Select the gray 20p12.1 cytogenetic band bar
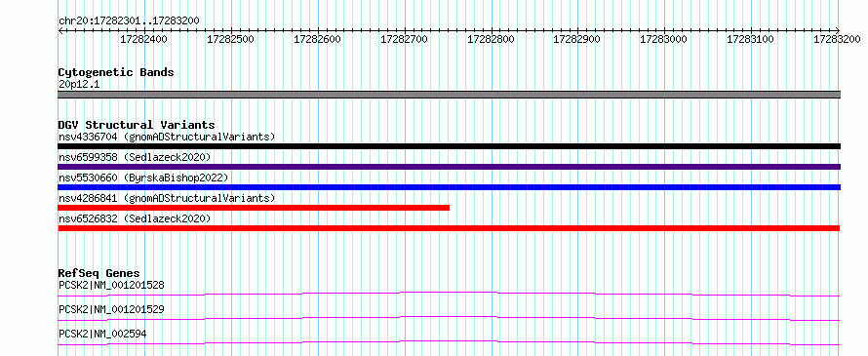This screenshot has width=868, height=356. 450,95
